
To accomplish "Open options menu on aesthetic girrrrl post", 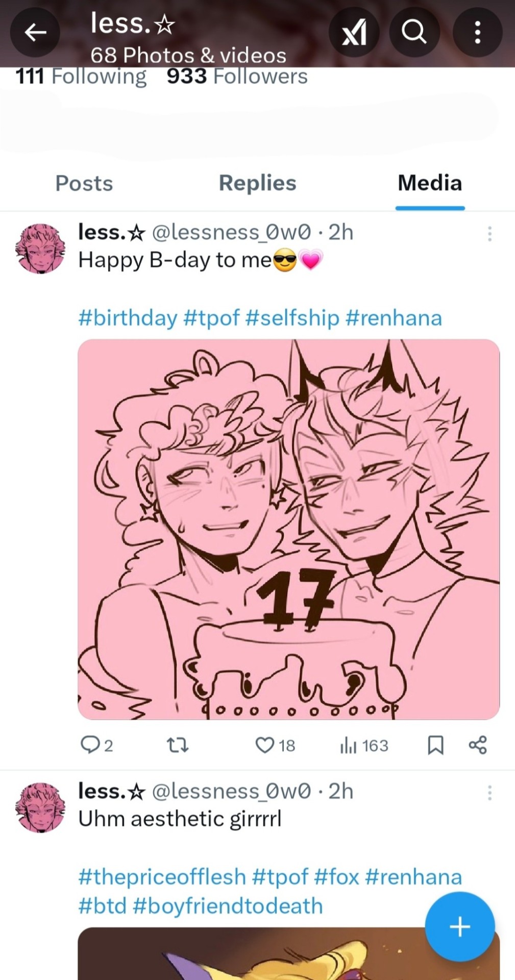I will [489, 793].
